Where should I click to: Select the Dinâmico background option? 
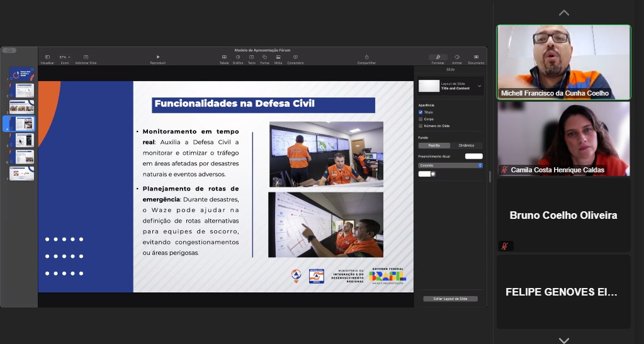466,145
